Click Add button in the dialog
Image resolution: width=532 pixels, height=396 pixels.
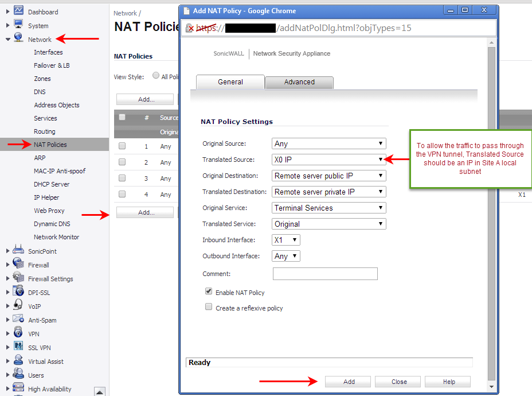click(x=349, y=382)
